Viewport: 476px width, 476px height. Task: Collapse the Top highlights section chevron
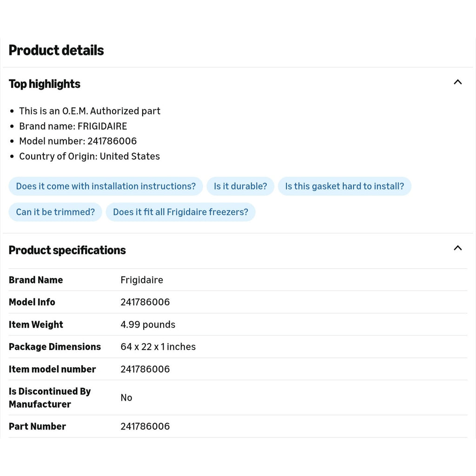(457, 82)
